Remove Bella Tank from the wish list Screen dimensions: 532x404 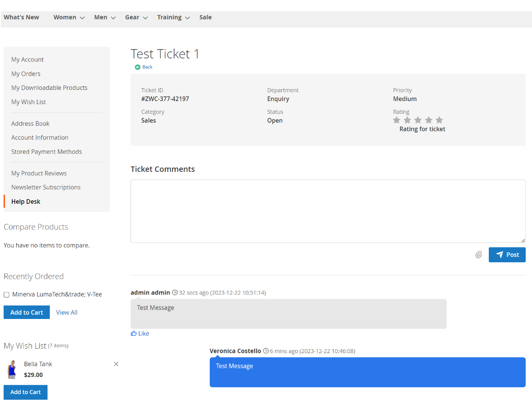point(116,364)
